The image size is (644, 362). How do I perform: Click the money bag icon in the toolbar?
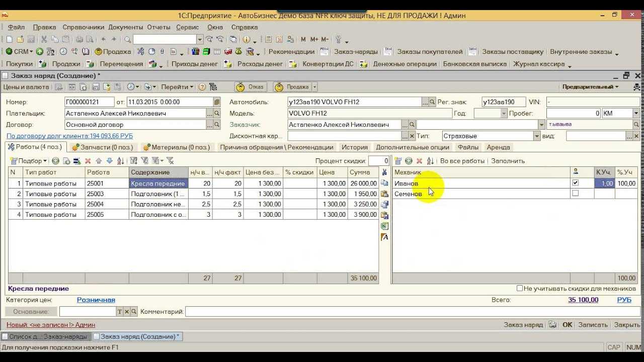tap(238, 51)
